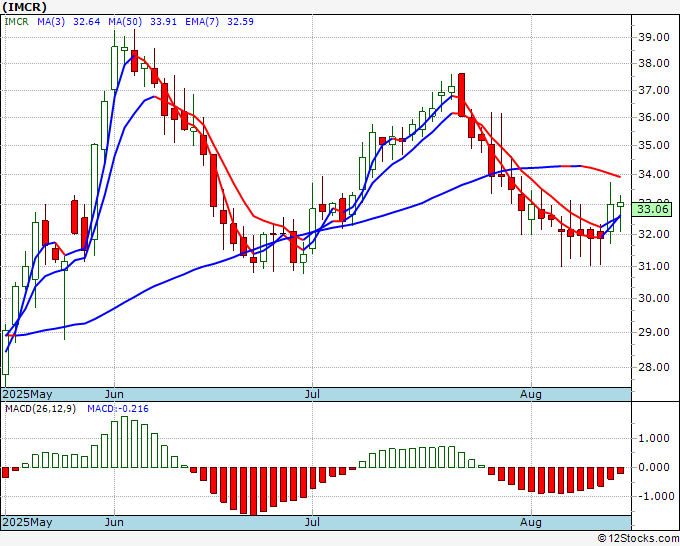Click Jul on the price chart axis
This screenshot has width=680, height=546.
312,394
